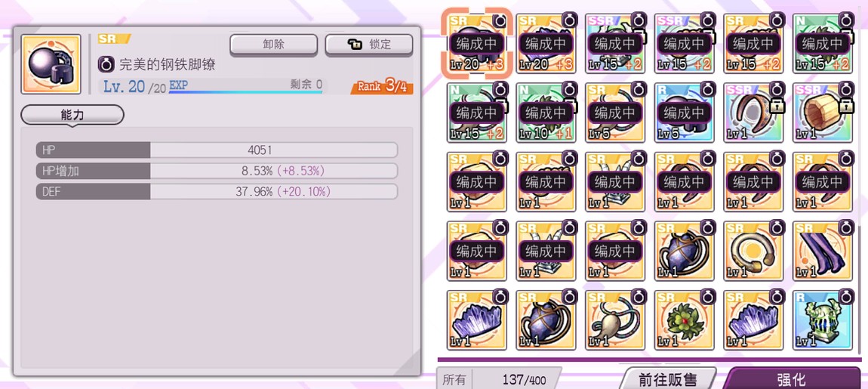Click the iron shackle portrait in detail panel
Image resolution: width=868 pixels, height=389 pixels.
pyautogui.click(x=51, y=63)
